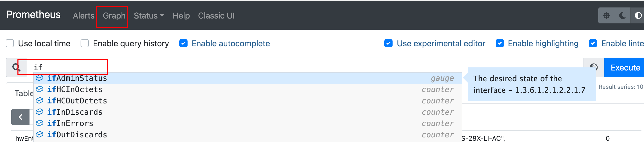
Task: Uncheck Enable autocomplete
Action: 183,43
